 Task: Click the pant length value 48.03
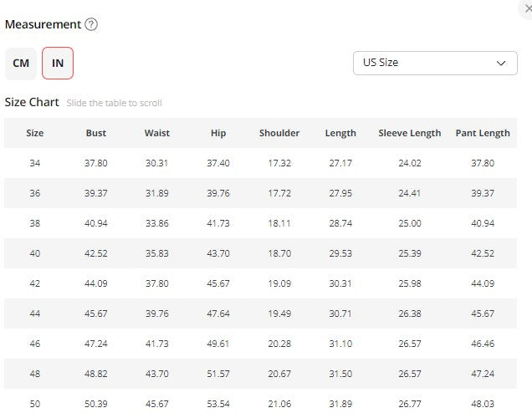tap(483, 404)
